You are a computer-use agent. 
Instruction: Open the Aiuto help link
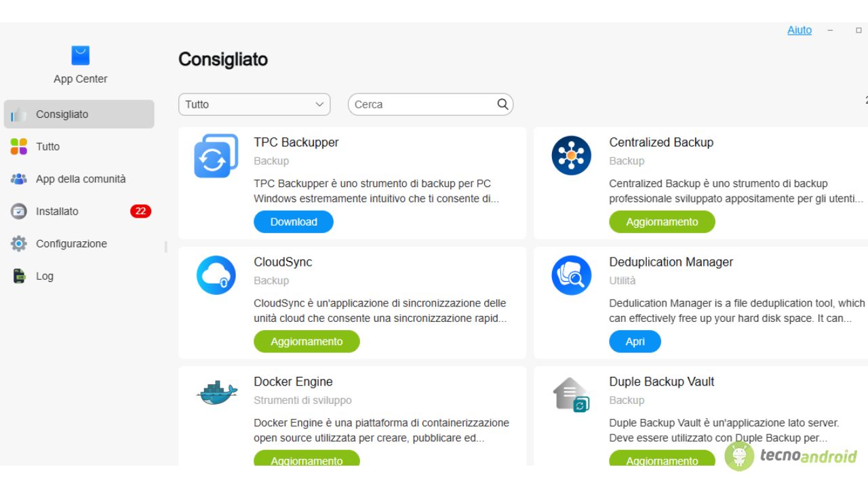[x=799, y=30]
